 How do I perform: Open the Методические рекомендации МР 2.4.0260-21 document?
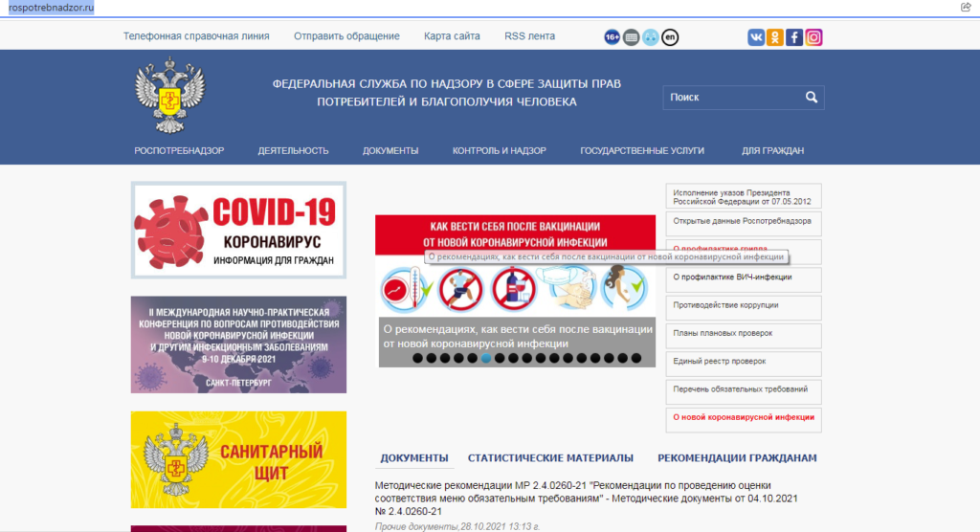click(587, 499)
